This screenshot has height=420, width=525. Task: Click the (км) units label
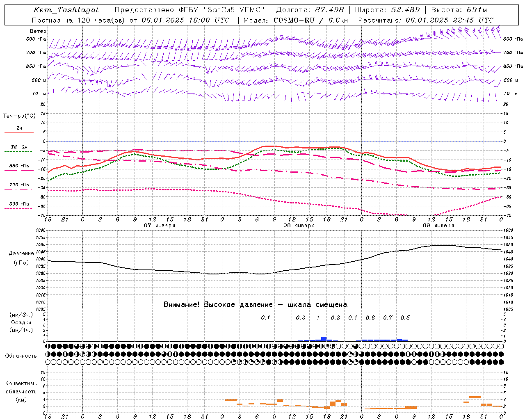[x=21, y=399]
